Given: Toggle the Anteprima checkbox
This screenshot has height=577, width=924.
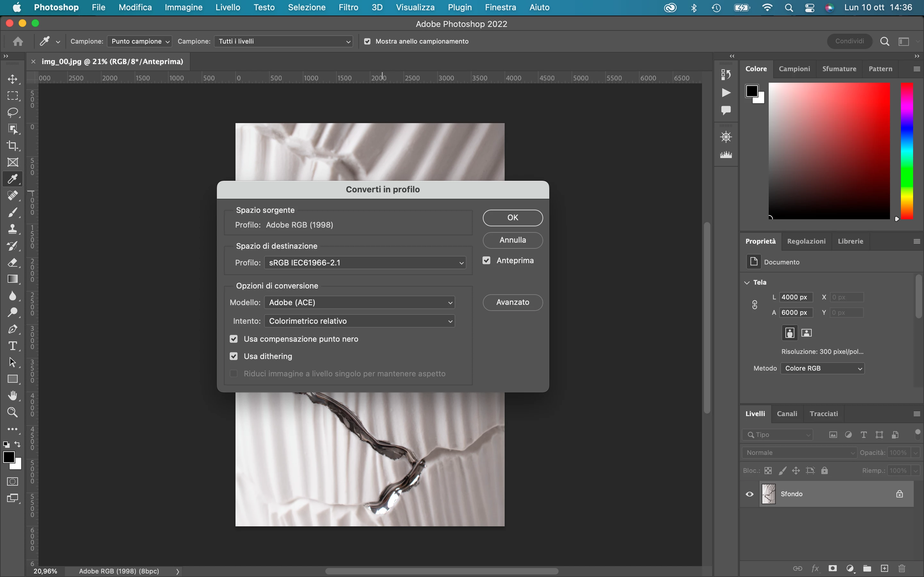Looking at the screenshot, I should click(486, 261).
